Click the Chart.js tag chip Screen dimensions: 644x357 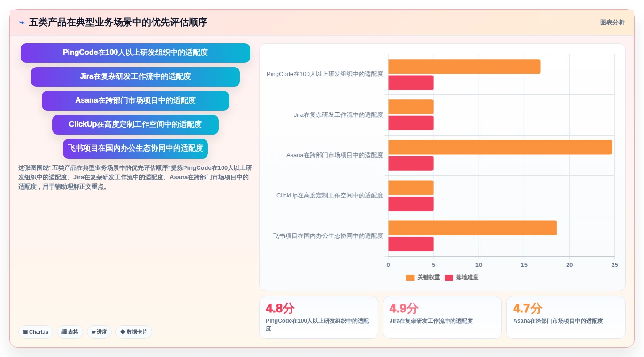[x=36, y=332]
